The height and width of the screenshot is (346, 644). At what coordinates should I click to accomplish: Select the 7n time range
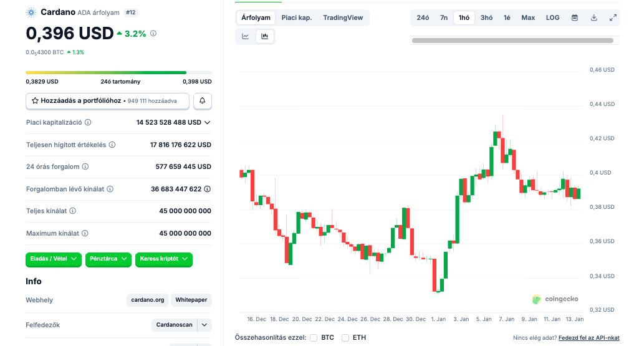[x=444, y=17]
